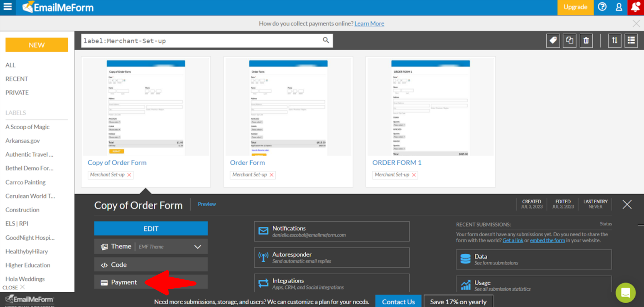Open the user account profile icon
The height and width of the screenshot is (307, 644).
pos(619,7)
